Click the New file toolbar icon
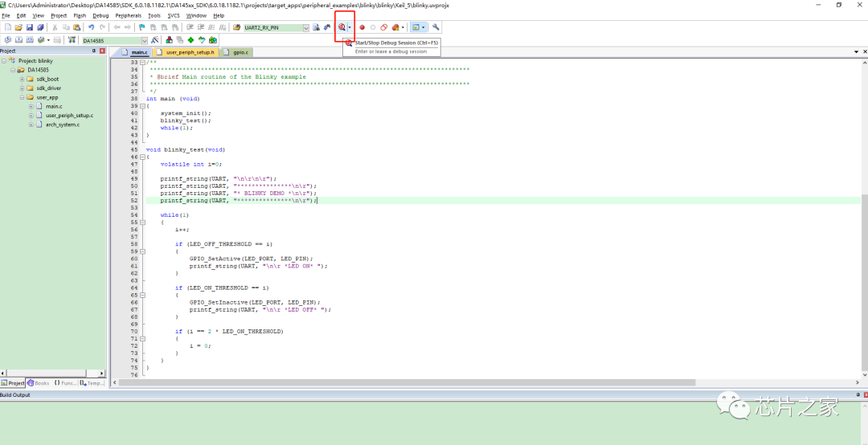This screenshot has width=868, height=445. click(8, 27)
